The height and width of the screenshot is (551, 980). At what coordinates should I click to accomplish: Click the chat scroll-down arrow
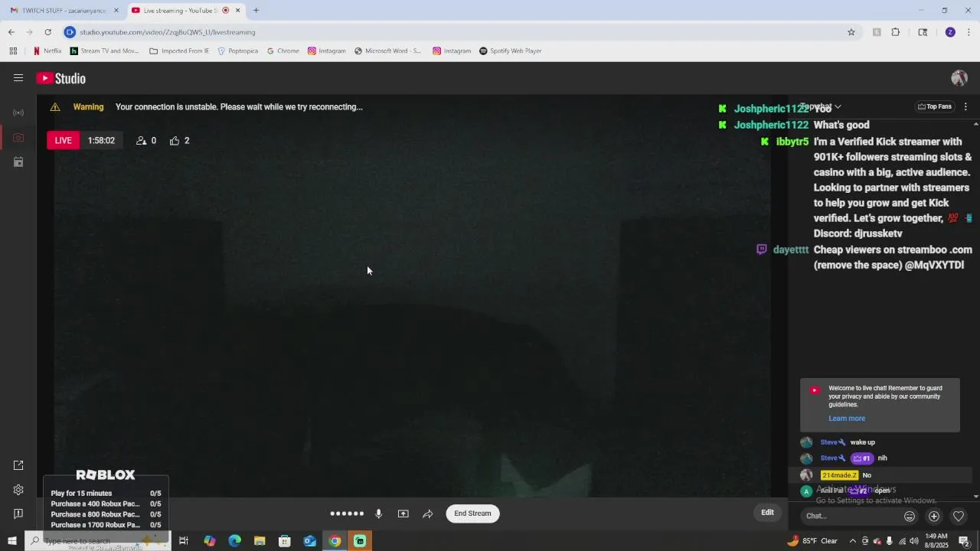point(975,496)
